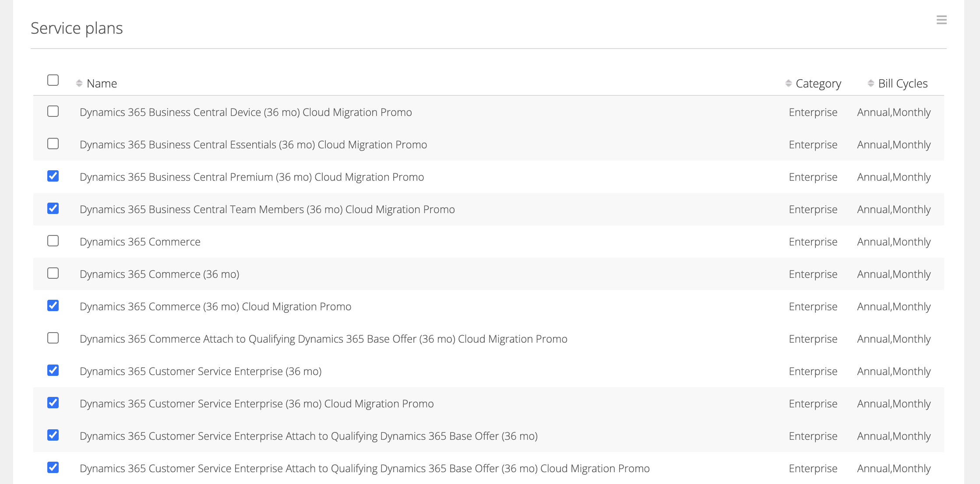Click the Dynamics 365 Commerce plan name

[140, 242]
